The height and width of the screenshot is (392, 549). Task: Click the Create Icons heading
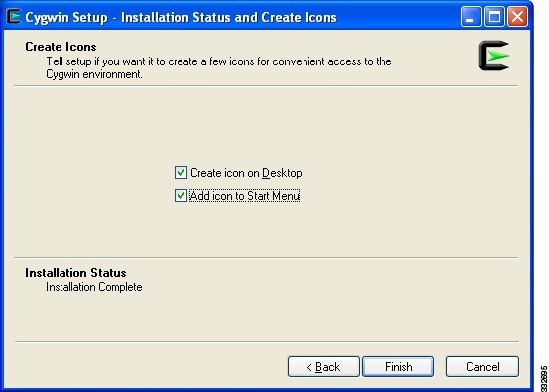coord(61,47)
